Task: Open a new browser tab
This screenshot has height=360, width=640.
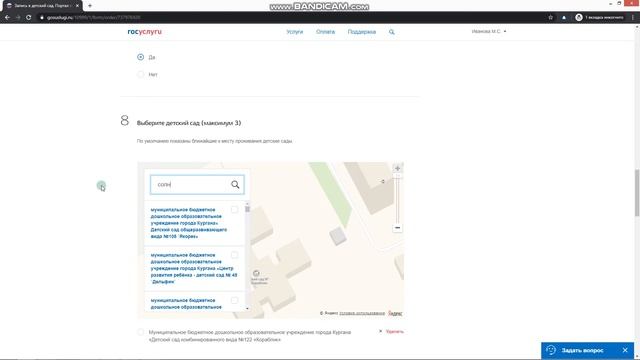Action: 90,6
